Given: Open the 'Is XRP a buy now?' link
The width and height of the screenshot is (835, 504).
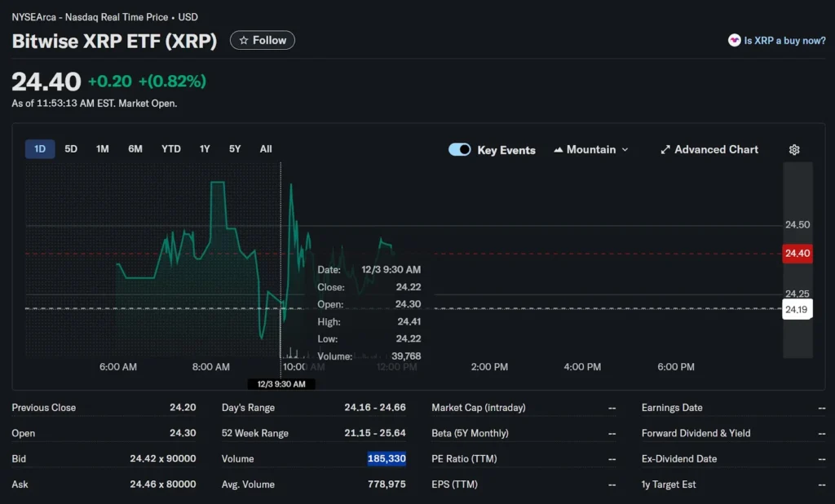Looking at the screenshot, I should coord(782,40).
